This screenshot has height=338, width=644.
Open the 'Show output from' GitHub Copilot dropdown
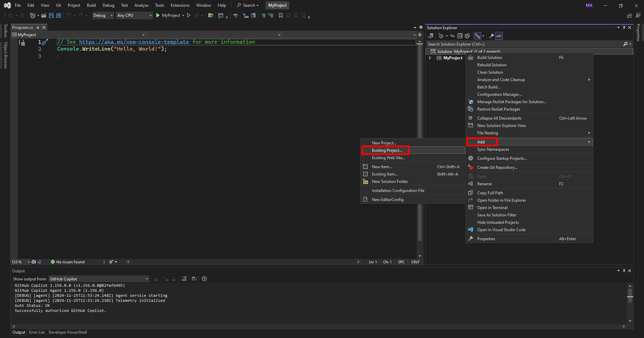pyautogui.click(x=99, y=279)
